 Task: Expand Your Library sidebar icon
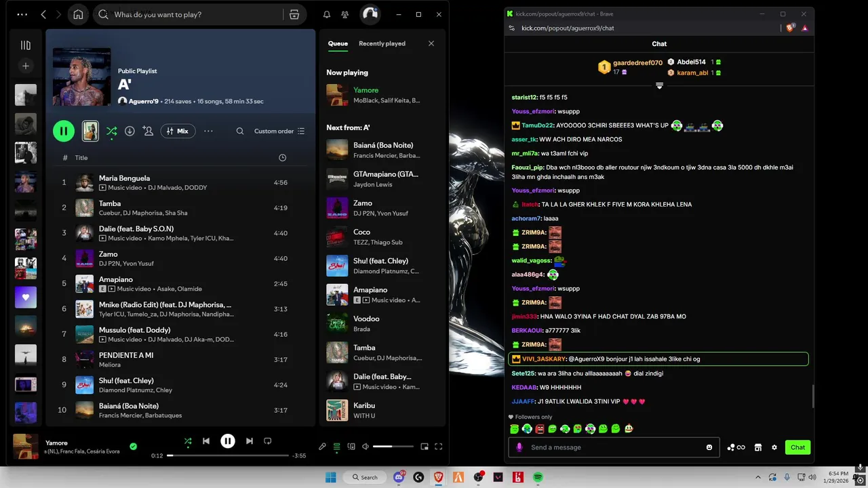[26, 45]
